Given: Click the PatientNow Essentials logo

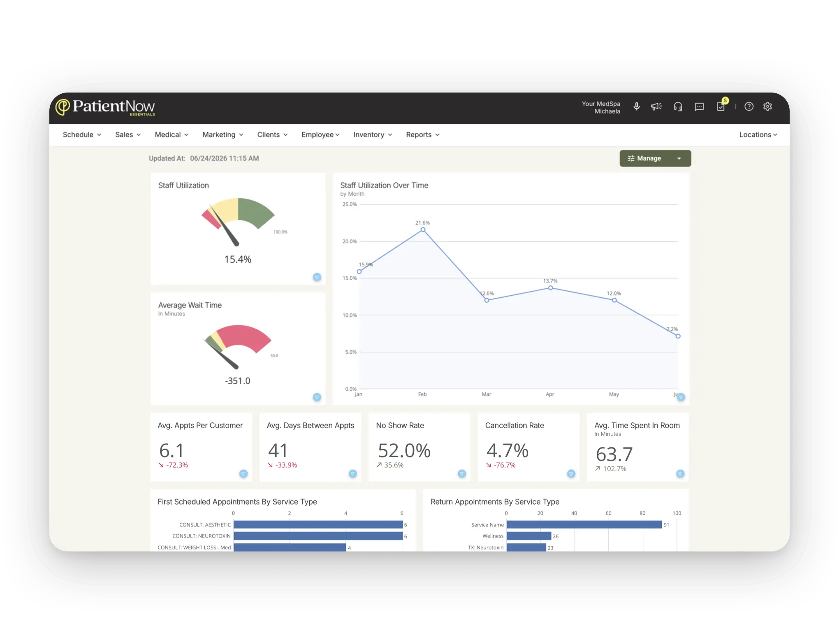Looking at the screenshot, I should [x=105, y=107].
